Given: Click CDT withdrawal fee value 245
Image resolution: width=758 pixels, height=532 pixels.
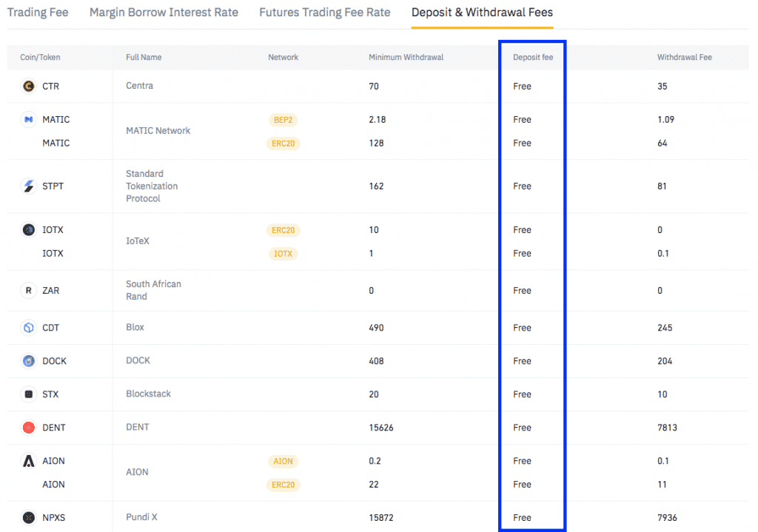Looking at the screenshot, I should click(665, 328).
